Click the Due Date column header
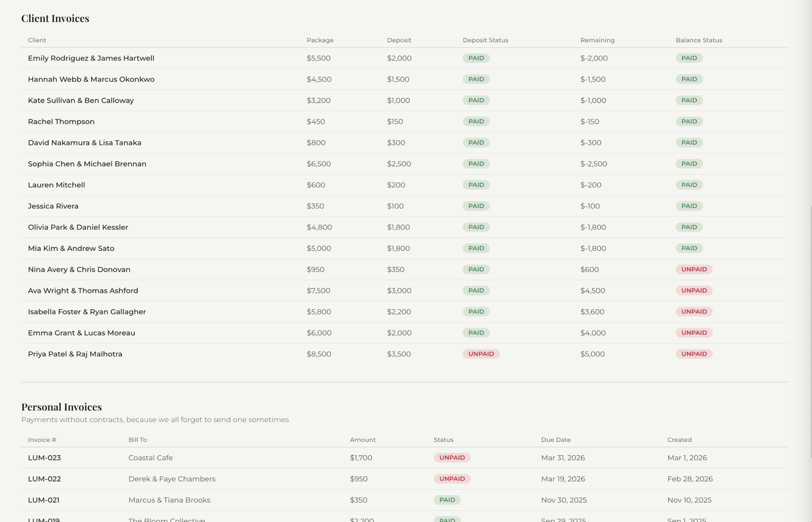Image resolution: width=812 pixels, height=522 pixels. [556, 440]
